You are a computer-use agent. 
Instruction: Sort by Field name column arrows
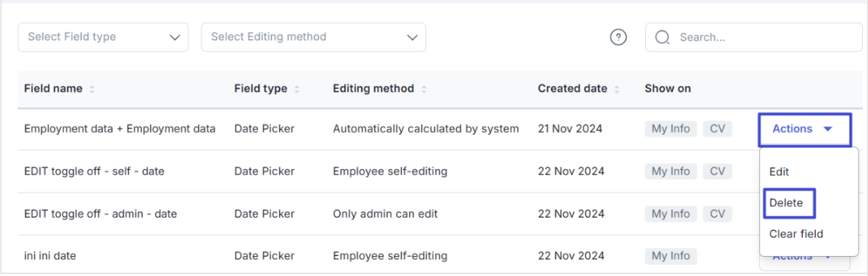tap(92, 88)
